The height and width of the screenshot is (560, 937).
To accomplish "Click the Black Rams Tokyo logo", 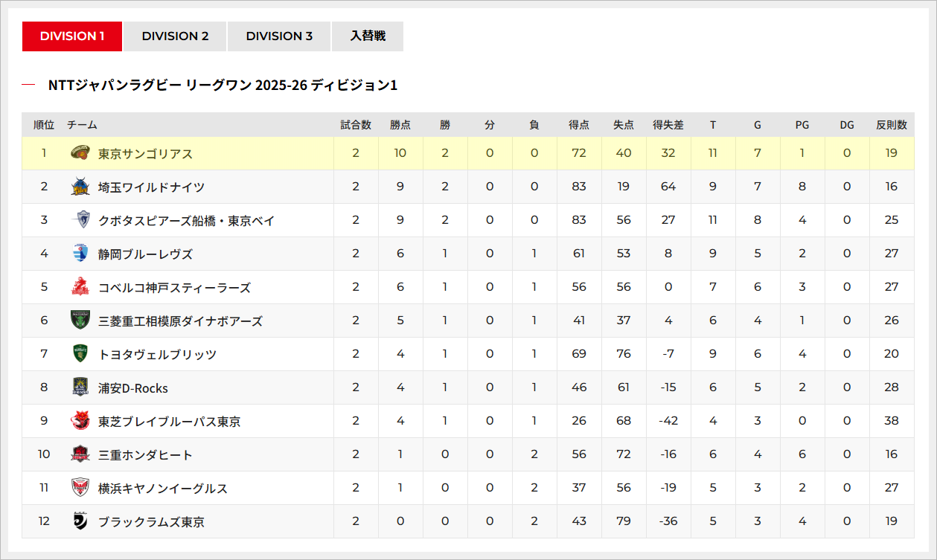I will pyautogui.click(x=80, y=521).
